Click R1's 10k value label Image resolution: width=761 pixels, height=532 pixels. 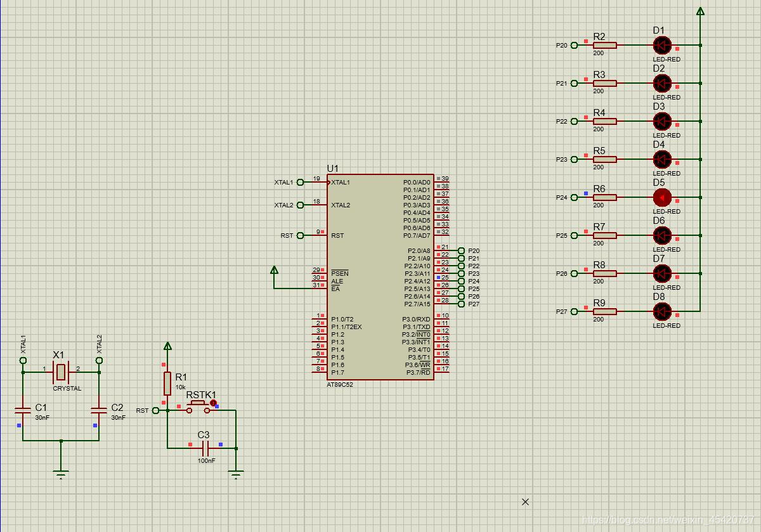click(x=181, y=387)
